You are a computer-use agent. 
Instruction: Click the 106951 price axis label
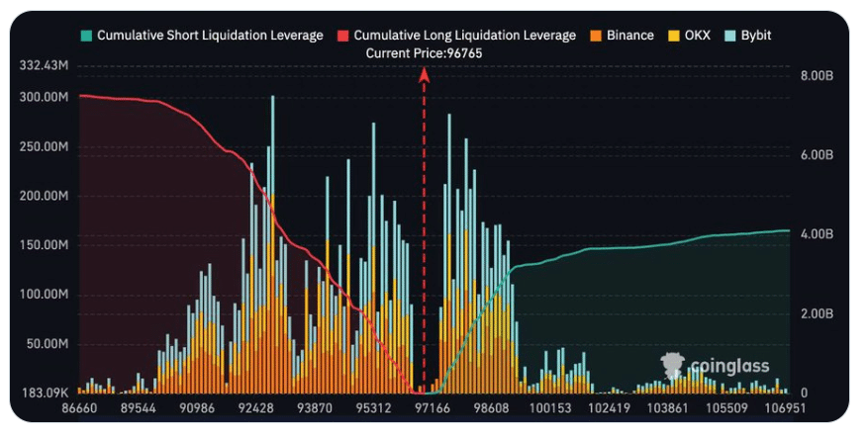coord(785,409)
